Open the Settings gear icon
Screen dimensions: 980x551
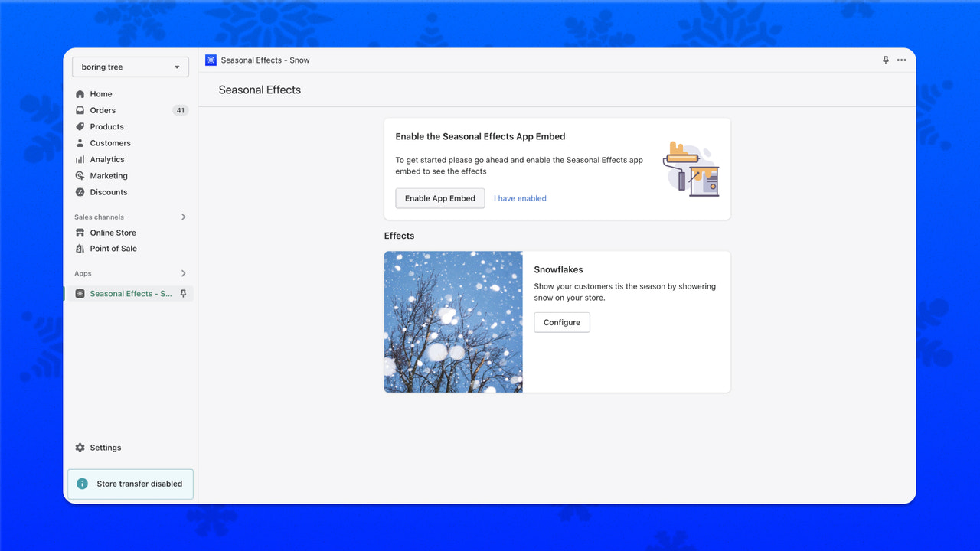(x=80, y=448)
